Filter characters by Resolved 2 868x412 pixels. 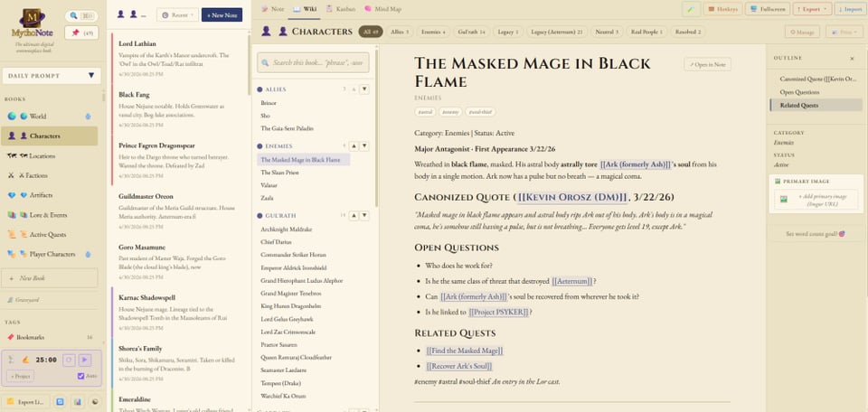point(687,33)
